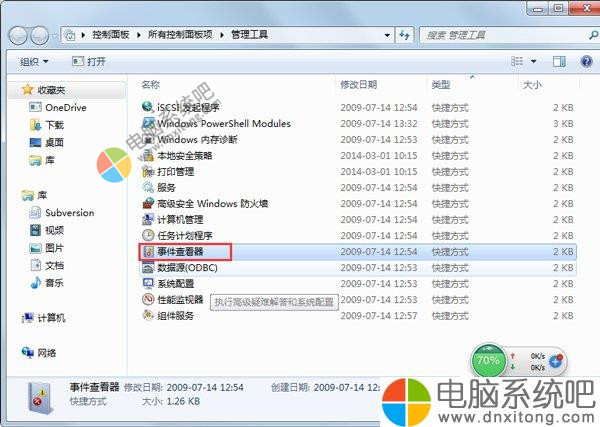Refresh the address bar location
This screenshot has height=427, width=600.
[404, 35]
